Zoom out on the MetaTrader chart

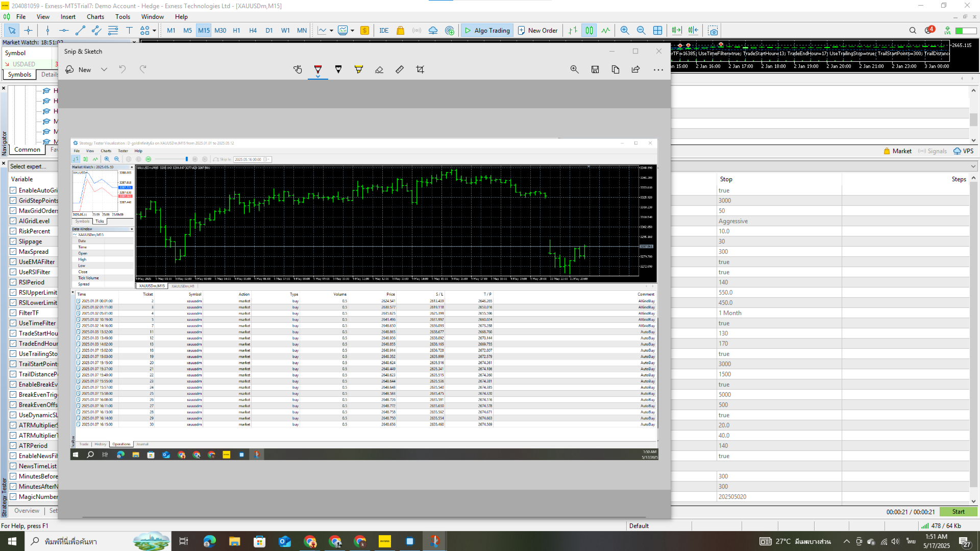(641, 31)
